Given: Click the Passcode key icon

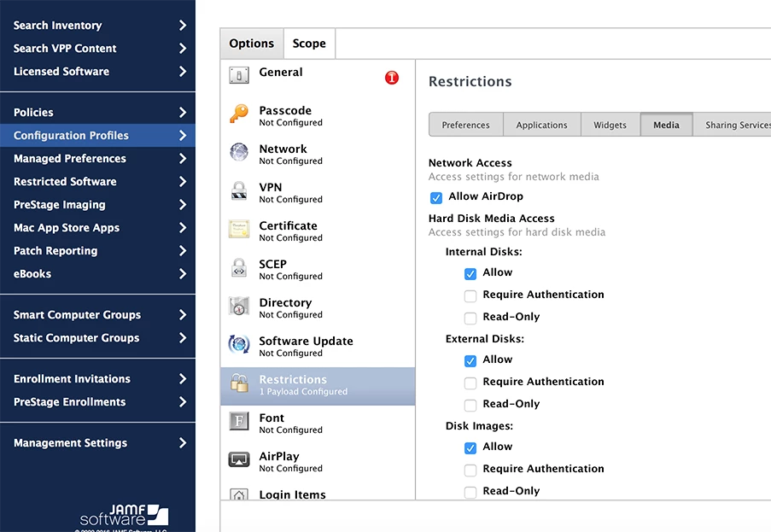Looking at the screenshot, I should (x=239, y=114).
